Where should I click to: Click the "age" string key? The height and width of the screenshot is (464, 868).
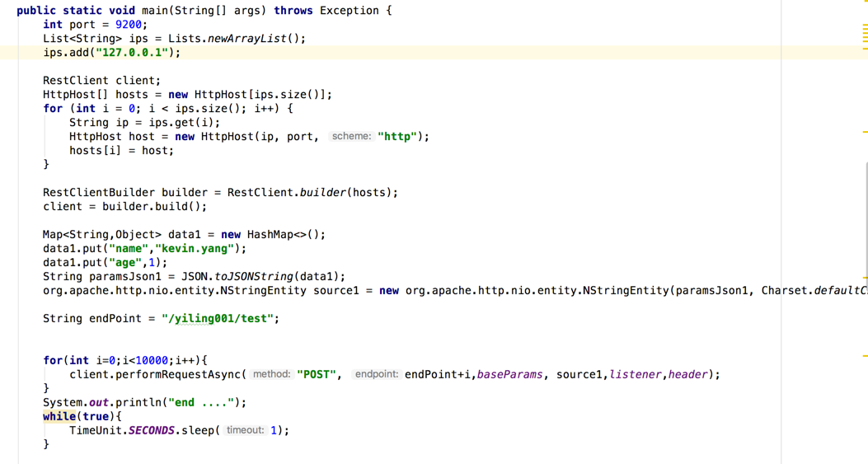pyautogui.click(x=125, y=262)
